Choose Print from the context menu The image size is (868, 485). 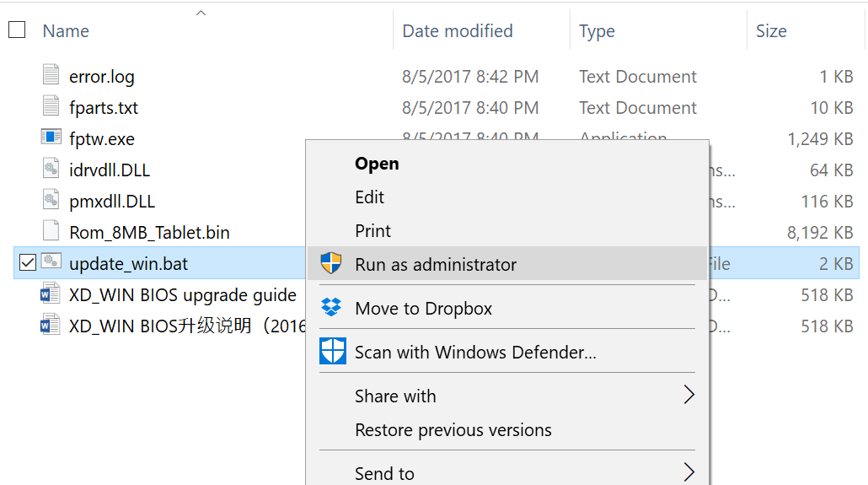point(372,231)
